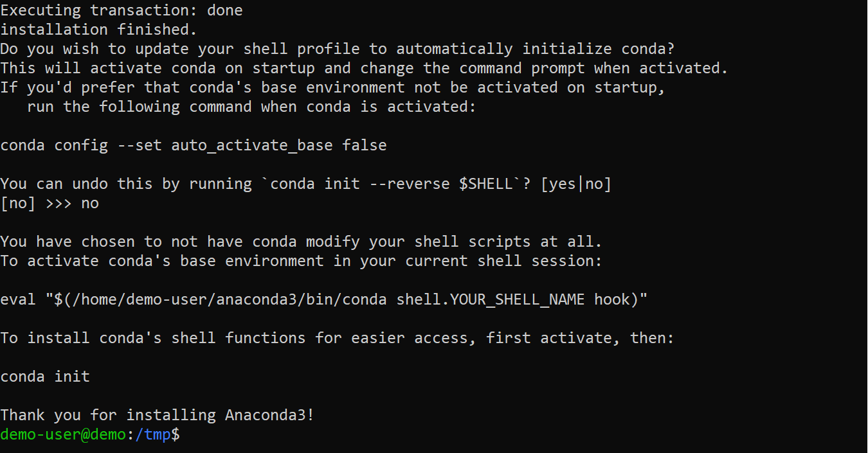Select the "conda config --set auto_activate_base false" line
Image resolution: width=868 pixels, height=453 pixels.
coord(194,145)
